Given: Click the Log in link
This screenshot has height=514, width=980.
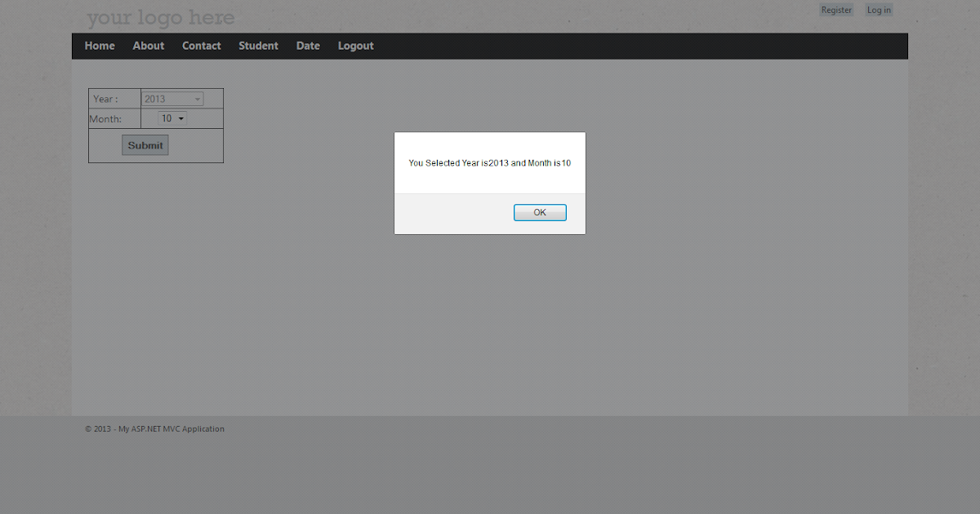Looking at the screenshot, I should 879,10.
